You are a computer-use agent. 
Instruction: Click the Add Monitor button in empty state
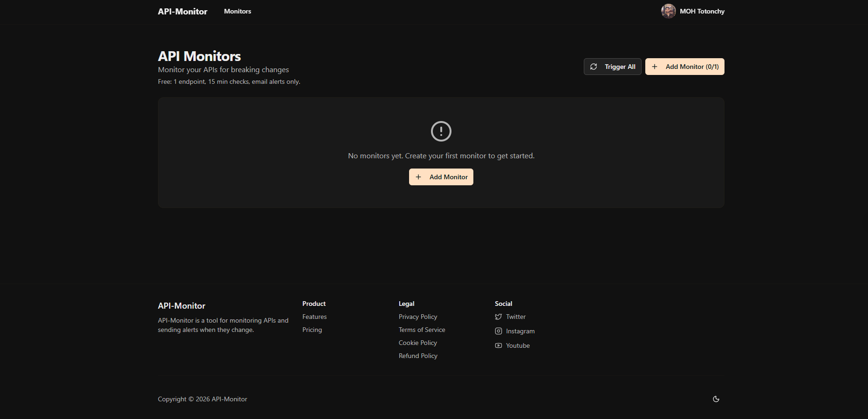click(441, 177)
